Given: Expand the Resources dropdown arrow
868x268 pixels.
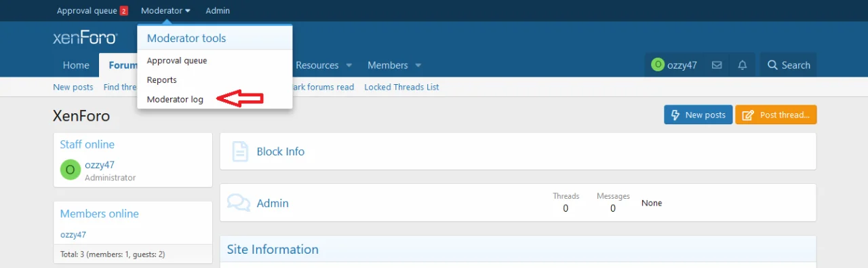Looking at the screenshot, I should 349,65.
